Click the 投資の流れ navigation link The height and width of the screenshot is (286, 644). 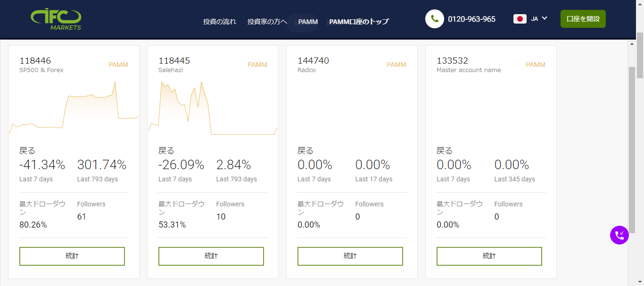(219, 22)
